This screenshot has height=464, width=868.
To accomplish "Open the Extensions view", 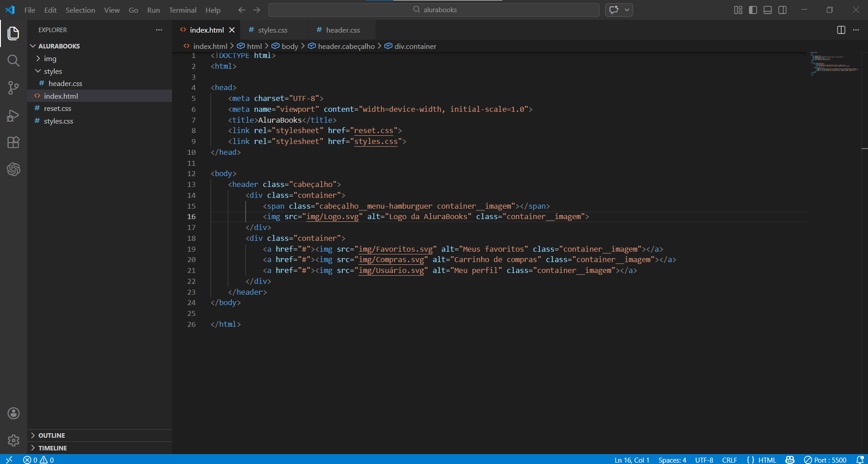I will [14, 143].
